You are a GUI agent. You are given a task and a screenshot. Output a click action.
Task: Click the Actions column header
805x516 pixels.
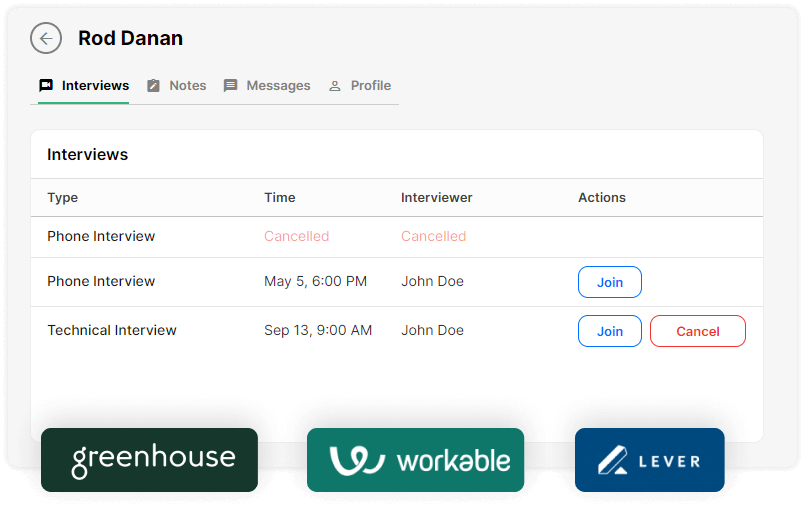point(602,198)
